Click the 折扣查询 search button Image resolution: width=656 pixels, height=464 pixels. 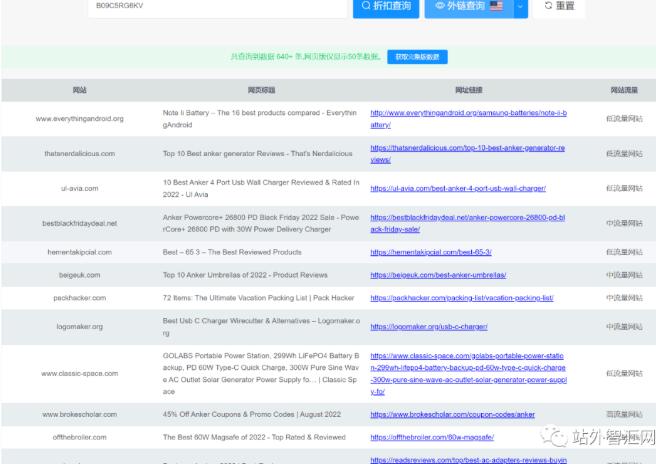tap(386, 6)
